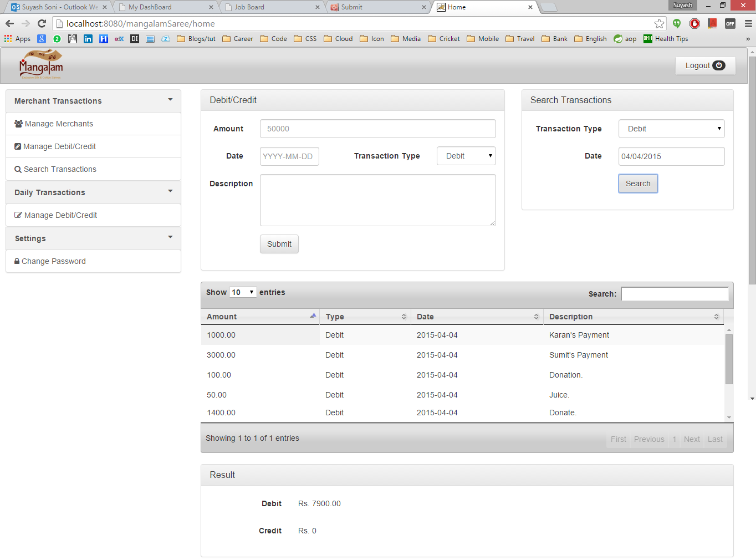Open Manage Debit/Credit under Daily Transactions
The height and width of the screenshot is (560, 756).
coord(93,215)
